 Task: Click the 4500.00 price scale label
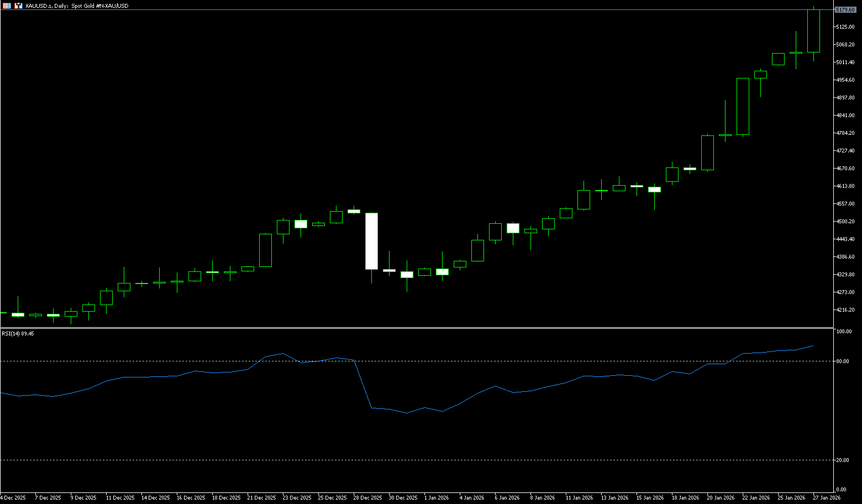(x=845, y=222)
